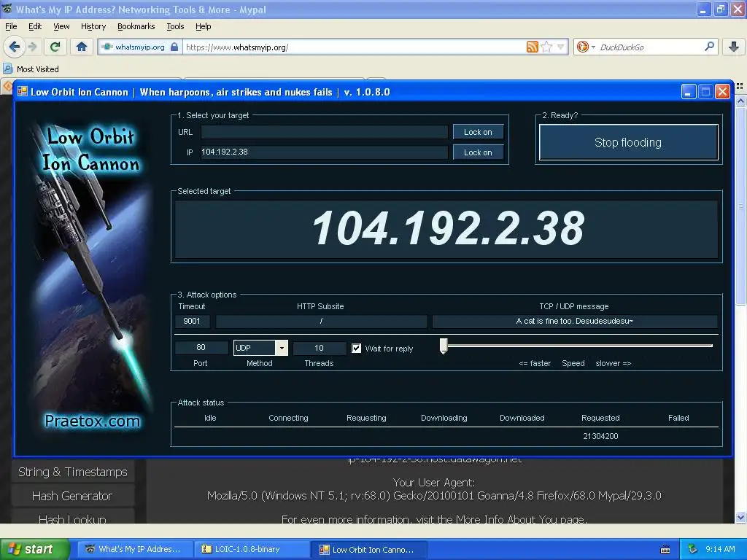The height and width of the screenshot is (560, 747).
Task: Click the whatsmyip.org site identity label
Action: click(x=139, y=47)
